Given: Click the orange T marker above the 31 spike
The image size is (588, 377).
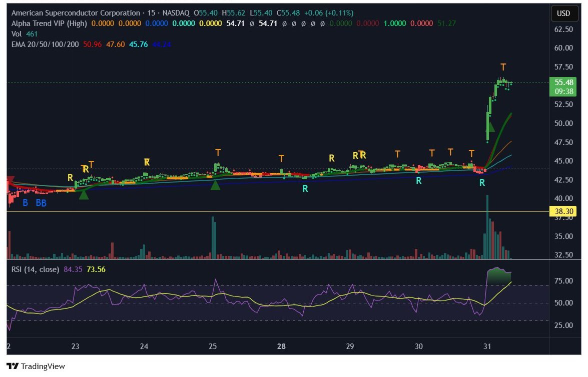Looking at the screenshot, I should point(503,67).
